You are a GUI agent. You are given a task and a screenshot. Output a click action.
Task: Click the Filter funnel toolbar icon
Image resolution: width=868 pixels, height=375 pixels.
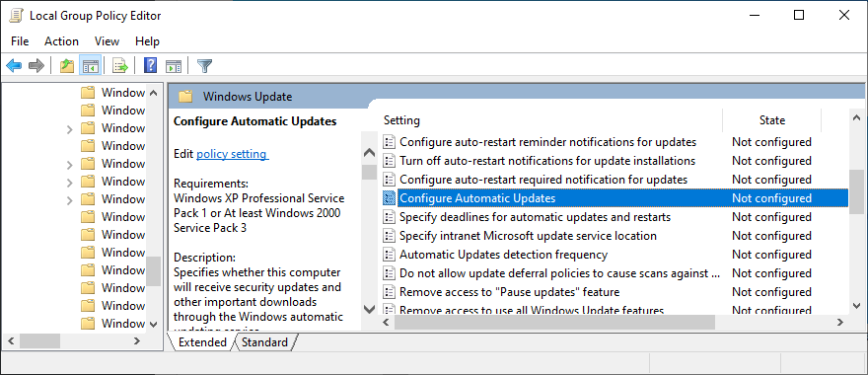[205, 66]
